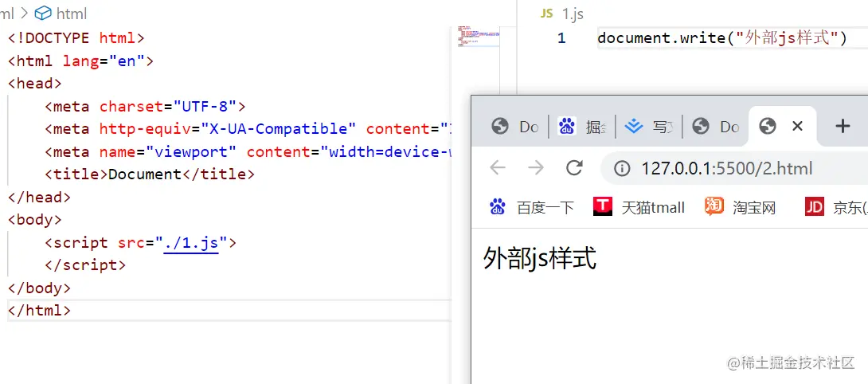868x384 pixels.
Task: Click the opening <head> tag line
Action: (35, 83)
